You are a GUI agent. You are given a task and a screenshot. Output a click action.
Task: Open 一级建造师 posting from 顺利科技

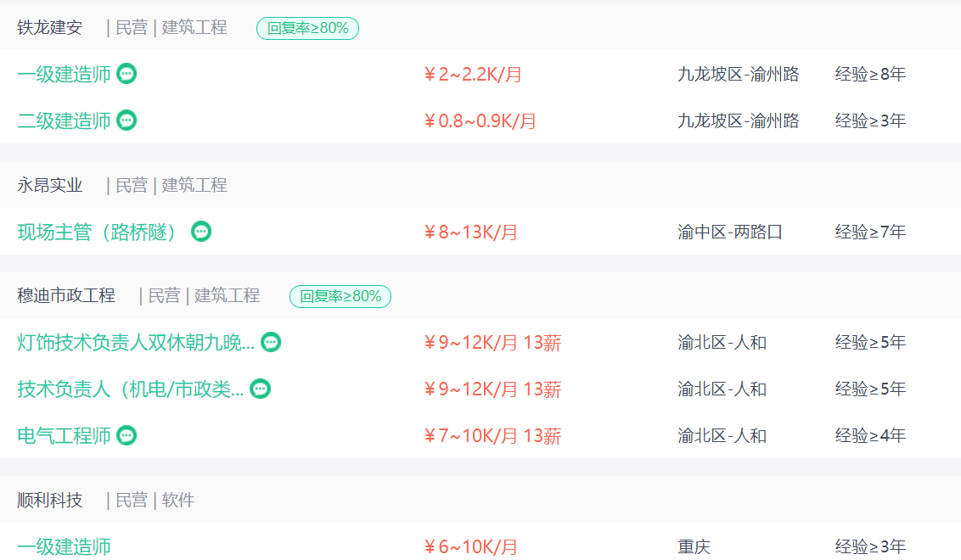[x=64, y=546]
